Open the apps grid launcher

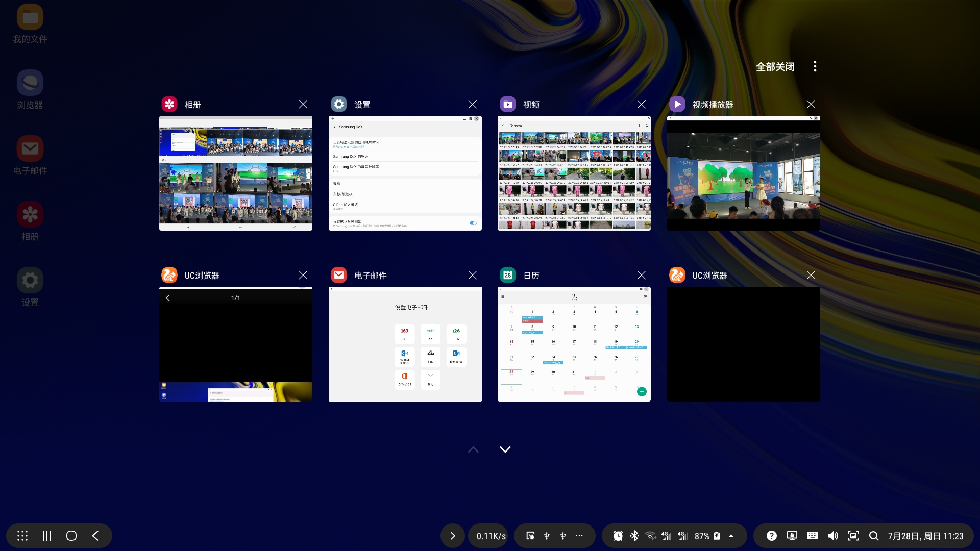click(22, 536)
